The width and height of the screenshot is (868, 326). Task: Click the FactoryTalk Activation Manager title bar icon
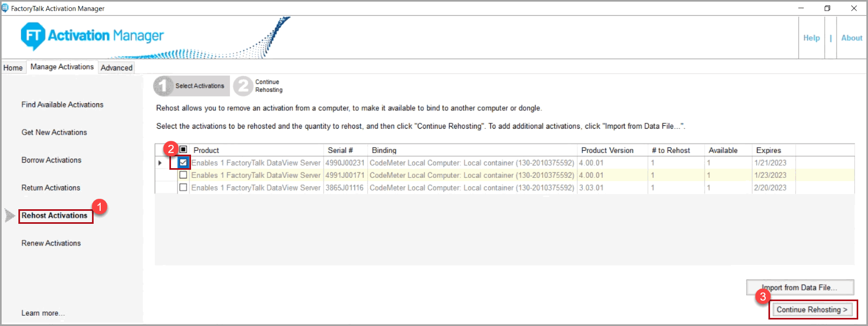click(x=5, y=8)
